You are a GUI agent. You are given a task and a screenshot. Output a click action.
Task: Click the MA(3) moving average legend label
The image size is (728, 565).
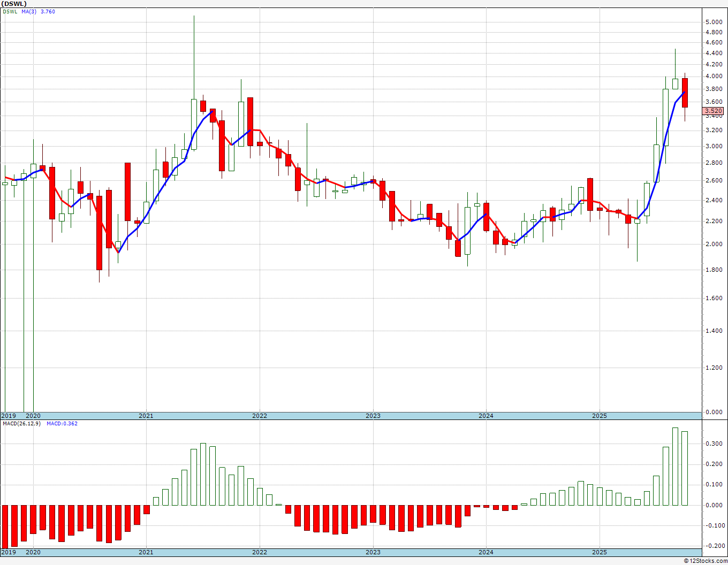[29, 12]
